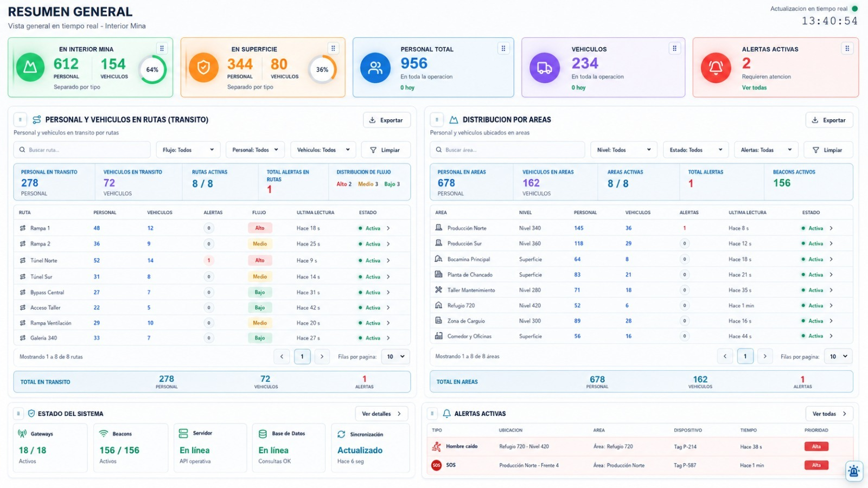This screenshot has width=868, height=488.
Task: Click the red SOS alert icon
Action: point(436,465)
